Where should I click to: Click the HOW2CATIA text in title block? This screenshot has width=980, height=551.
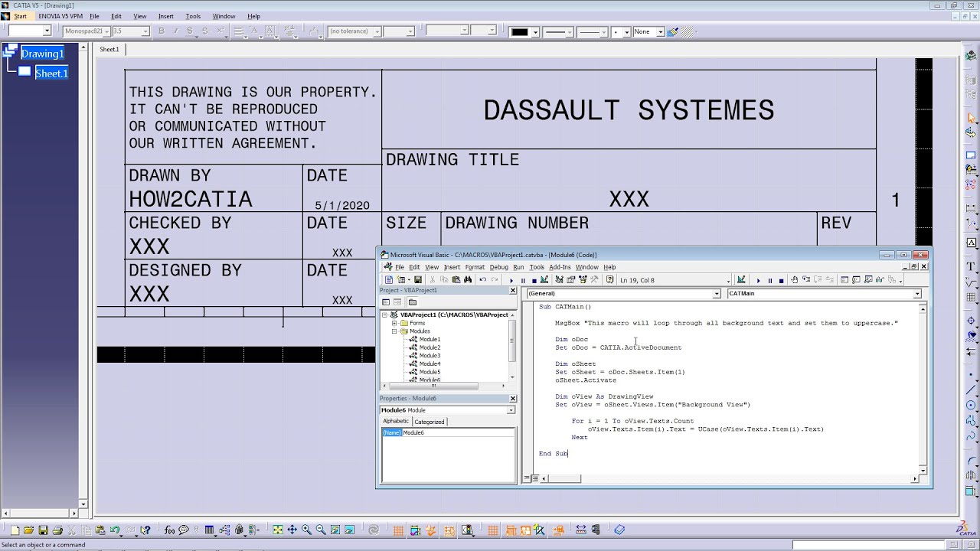(x=191, y=200)
